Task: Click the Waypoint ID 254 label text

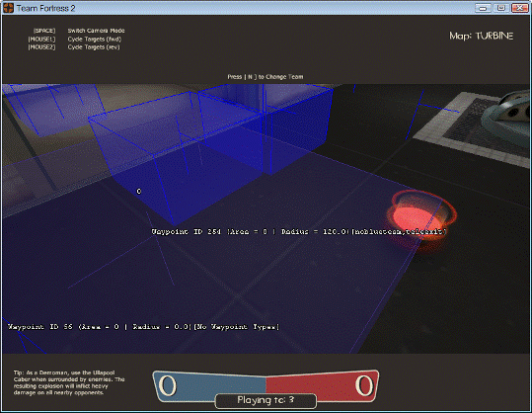Action: tap(299, 231)
